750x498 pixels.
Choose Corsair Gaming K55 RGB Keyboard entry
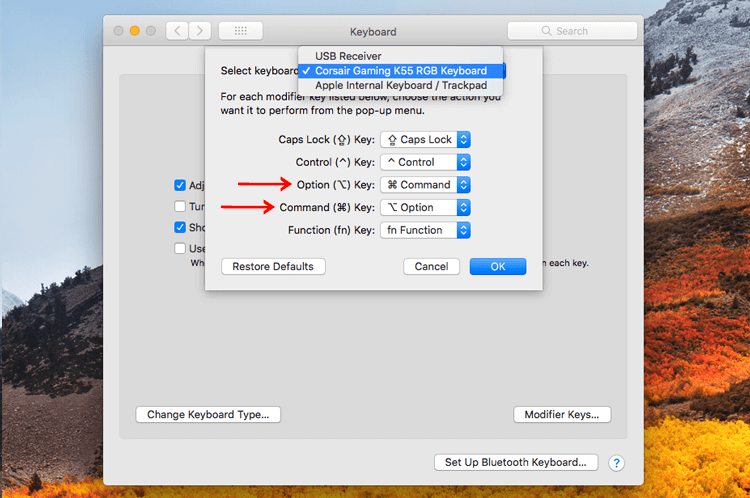pyautogui.click(x=400, y=71)
